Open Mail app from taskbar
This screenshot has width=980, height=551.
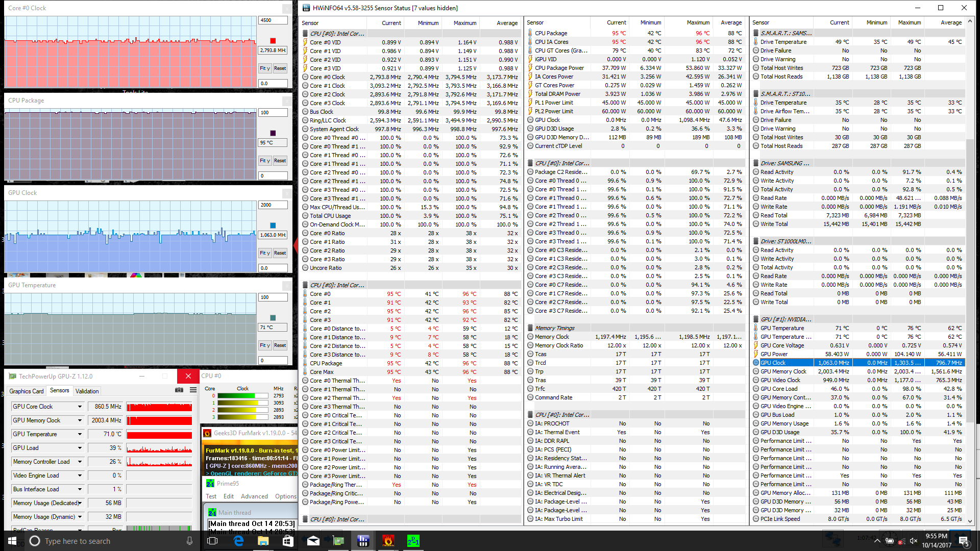(313, 541)
